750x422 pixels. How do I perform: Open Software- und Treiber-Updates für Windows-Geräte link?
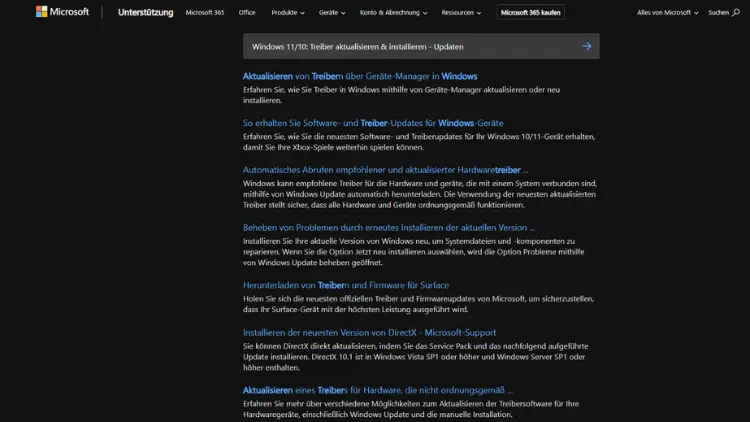pos(373,123)
